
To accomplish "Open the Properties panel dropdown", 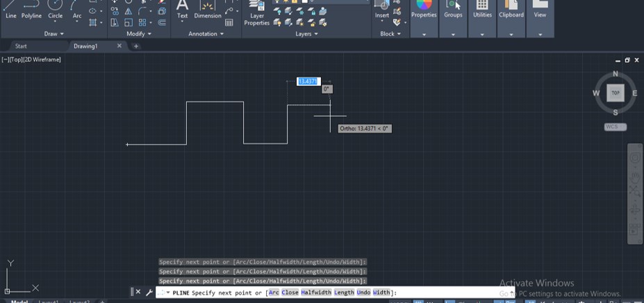I will (x=424, y=35).
